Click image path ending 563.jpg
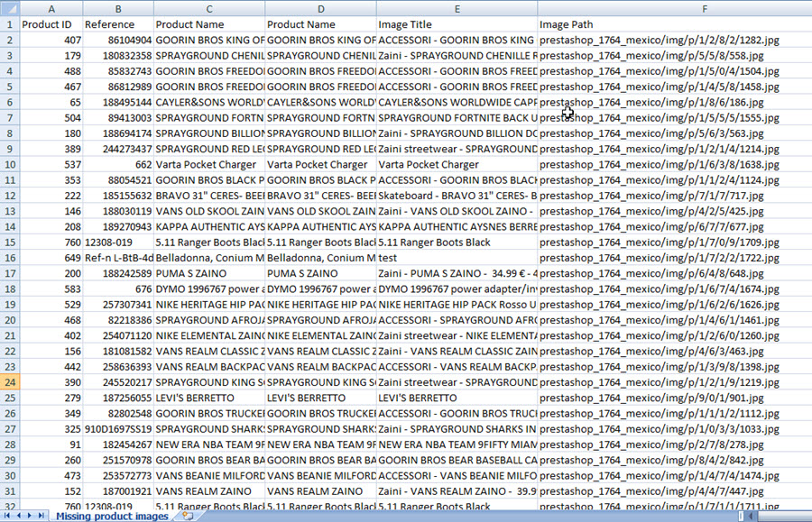 [x=675, y=133]
